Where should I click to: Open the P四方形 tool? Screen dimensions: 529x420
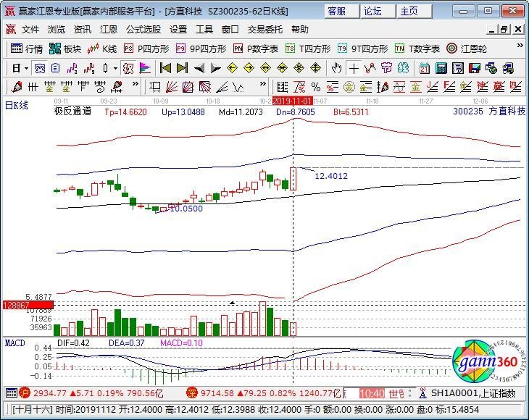146,49
